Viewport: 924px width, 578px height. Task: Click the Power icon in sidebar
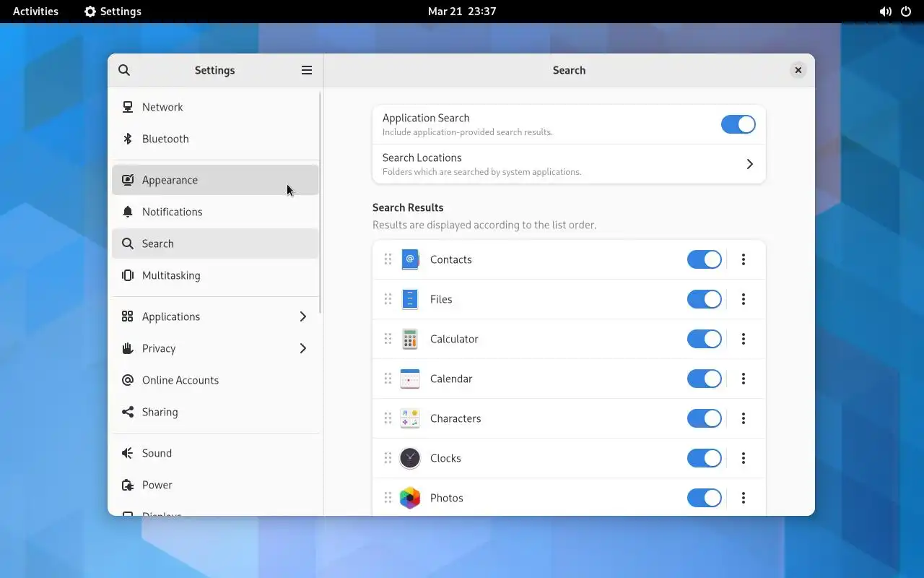[128, 485]
